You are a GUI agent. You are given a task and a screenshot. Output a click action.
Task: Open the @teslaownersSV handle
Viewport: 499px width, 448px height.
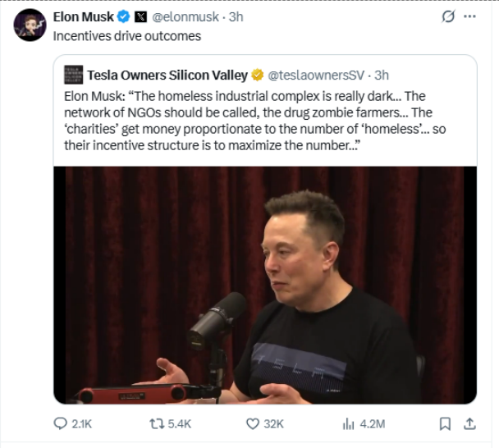(316, 75)
